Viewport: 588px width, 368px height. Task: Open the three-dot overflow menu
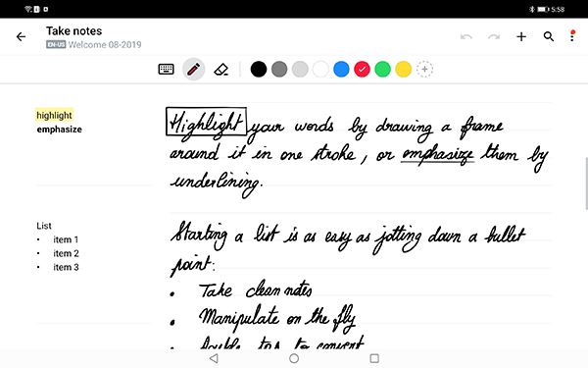point(572,36)
